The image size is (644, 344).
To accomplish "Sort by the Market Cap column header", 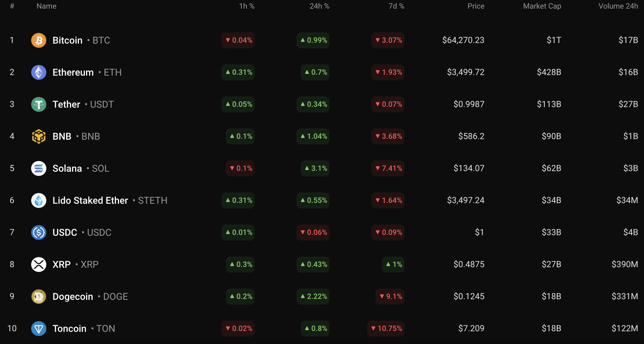I will 542,6.
